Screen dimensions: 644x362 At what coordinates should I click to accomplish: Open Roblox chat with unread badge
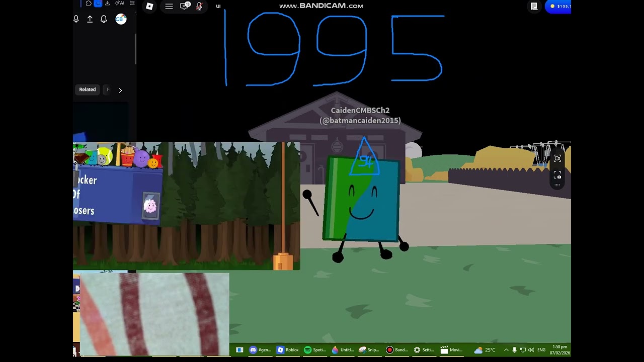(x=185, y=6)
